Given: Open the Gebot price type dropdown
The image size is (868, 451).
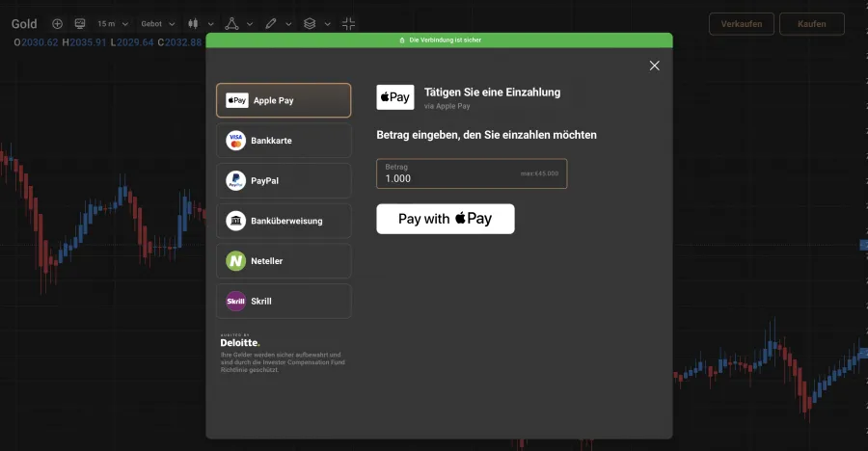Looking at the screenshot, I should 158,23.
